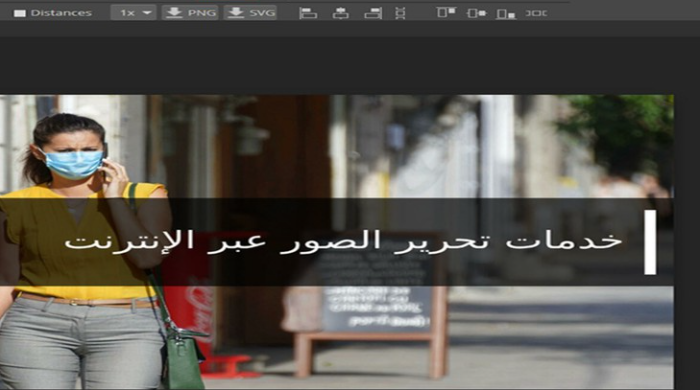Open the 1x export scale dropdown

(133, 12)
